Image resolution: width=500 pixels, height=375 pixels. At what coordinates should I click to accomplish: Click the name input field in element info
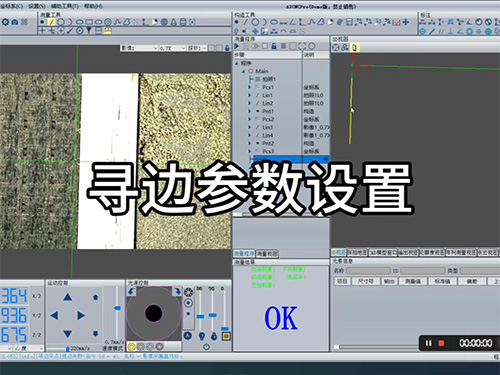tap(368, 271)
